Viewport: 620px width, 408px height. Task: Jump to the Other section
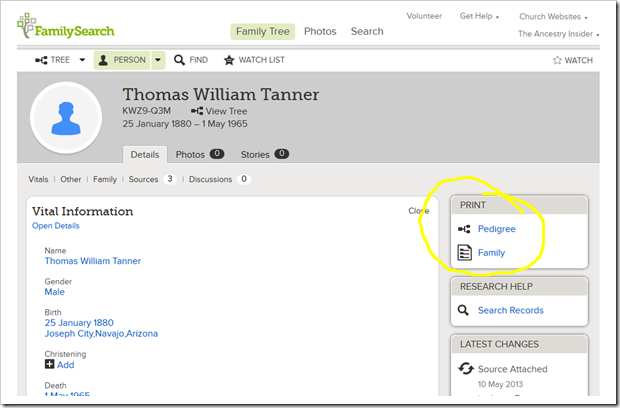(x=71, y=179)
